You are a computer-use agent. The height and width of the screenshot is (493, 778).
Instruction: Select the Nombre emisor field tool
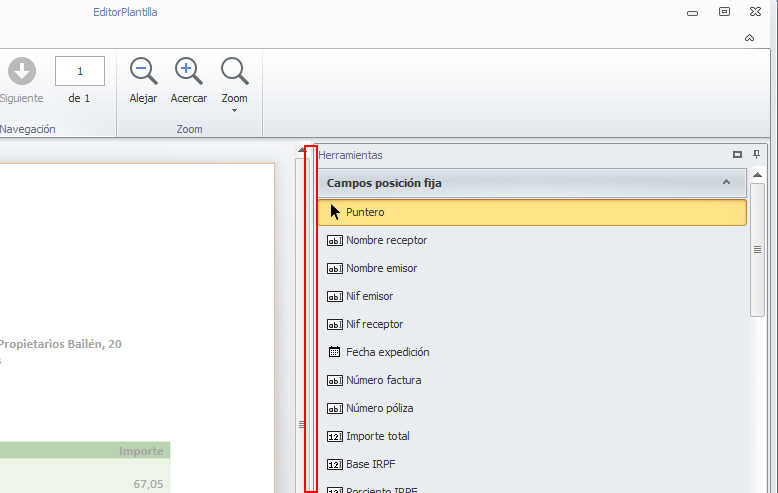(x=532, y=268)
